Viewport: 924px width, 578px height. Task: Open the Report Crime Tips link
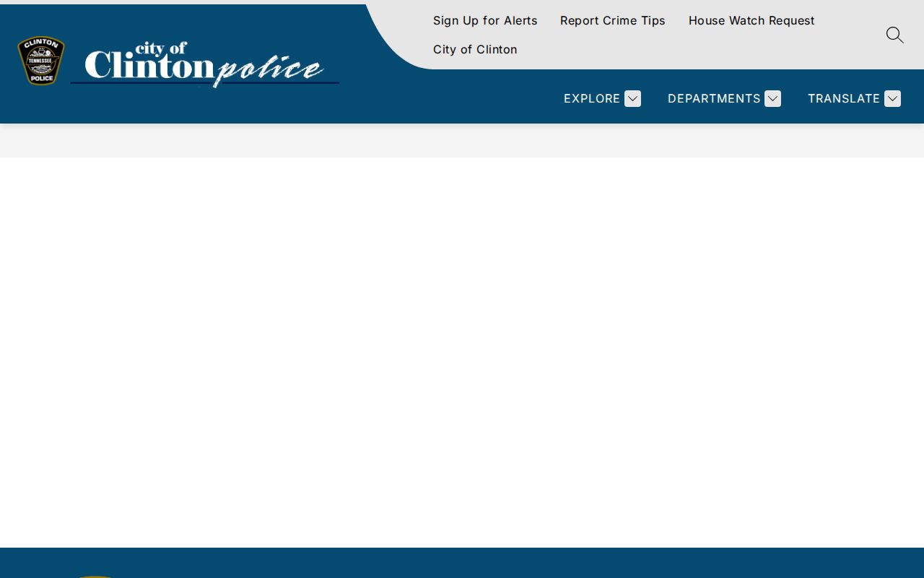tap(613, 20)
